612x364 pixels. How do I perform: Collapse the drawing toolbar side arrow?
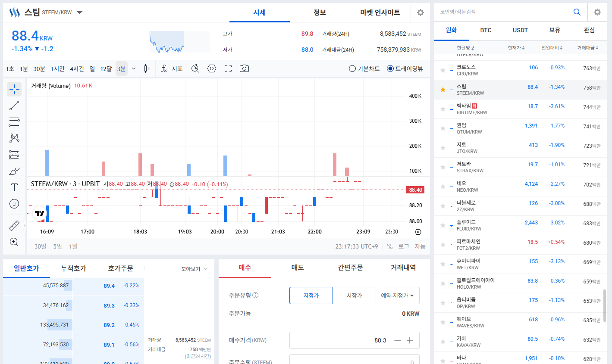coord(25,225)
